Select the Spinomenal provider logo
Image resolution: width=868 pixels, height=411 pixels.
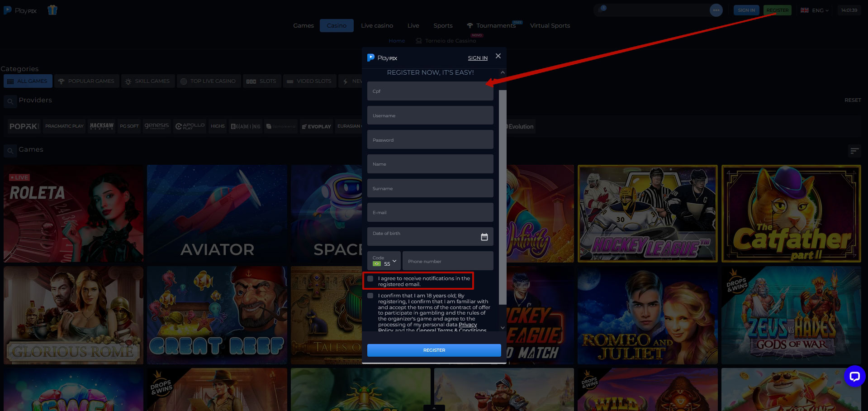(281, 126)
